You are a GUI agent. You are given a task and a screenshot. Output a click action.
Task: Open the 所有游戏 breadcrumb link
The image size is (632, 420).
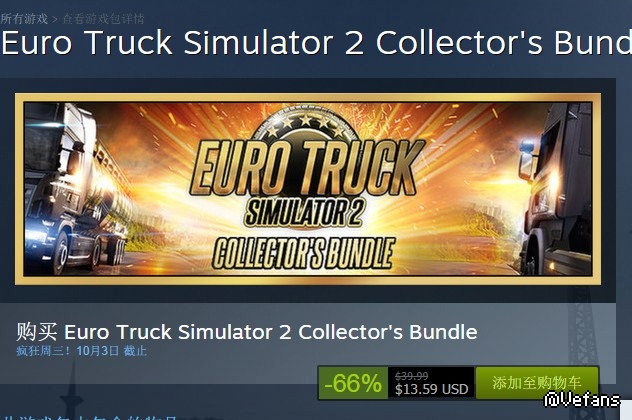click(24, 19)
